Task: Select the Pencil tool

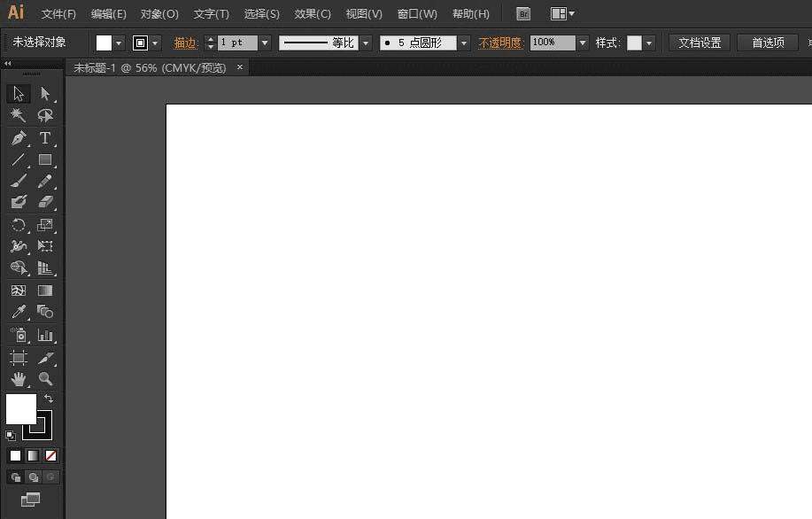Action: 45,181
